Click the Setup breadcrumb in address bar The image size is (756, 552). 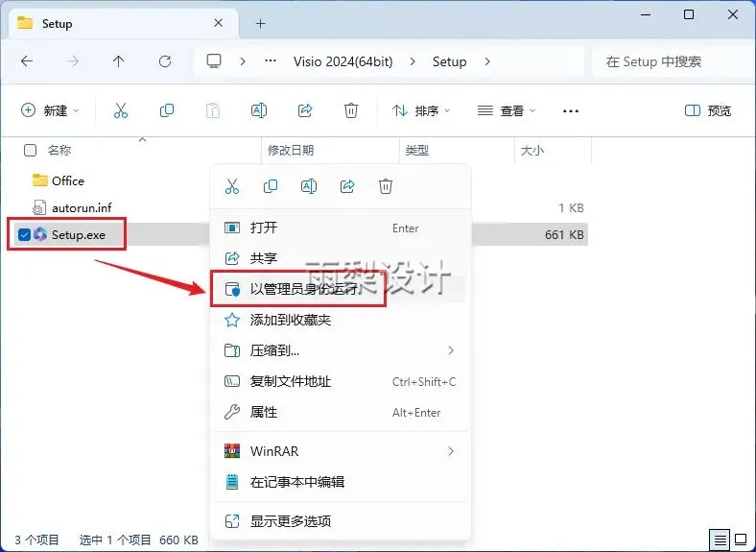click(449, 61)
